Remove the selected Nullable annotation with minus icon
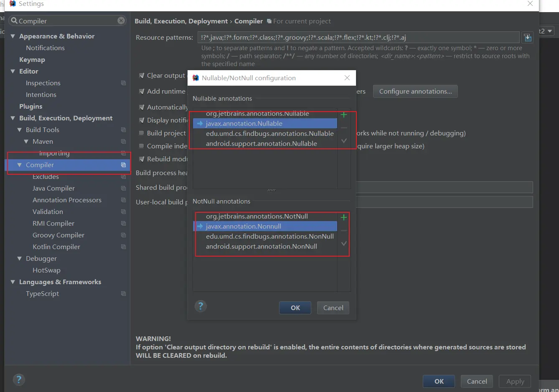This screenshot has height=392, width=559. point(344,128)
